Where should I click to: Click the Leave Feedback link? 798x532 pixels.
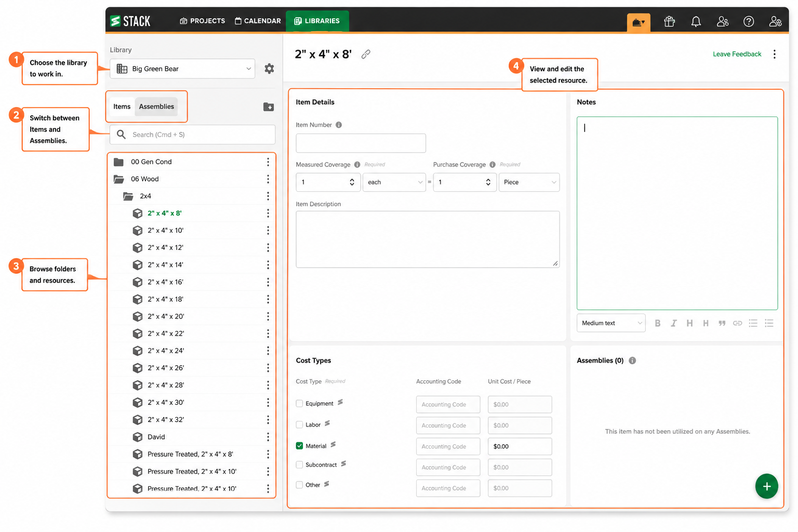pos(737,54)
